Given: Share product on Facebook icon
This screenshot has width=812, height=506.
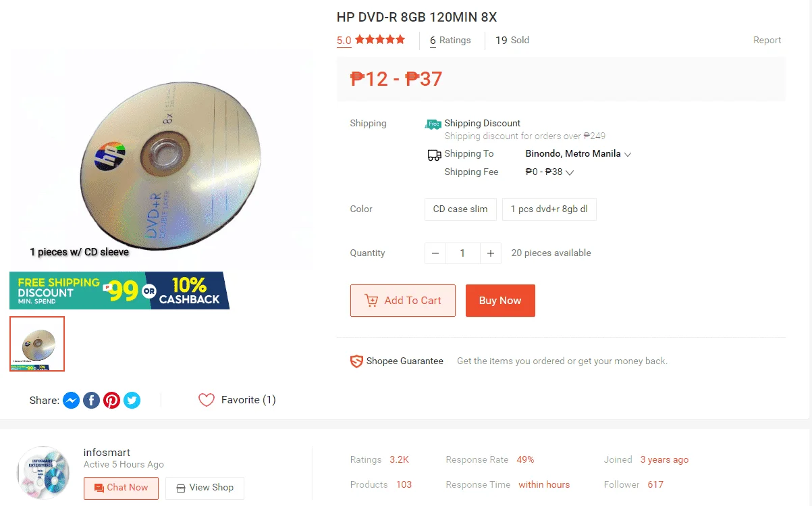Looking at the screenshot, I should tap(92, 401).
